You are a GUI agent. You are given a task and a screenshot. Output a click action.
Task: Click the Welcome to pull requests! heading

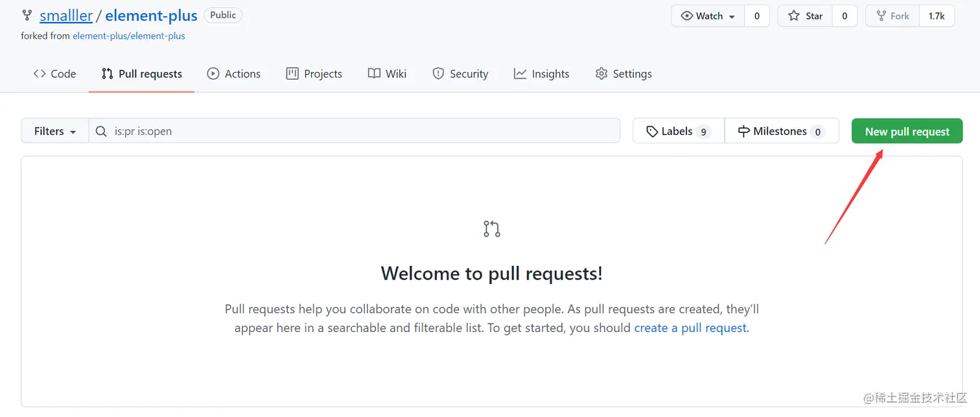click(x=492, y=274)
